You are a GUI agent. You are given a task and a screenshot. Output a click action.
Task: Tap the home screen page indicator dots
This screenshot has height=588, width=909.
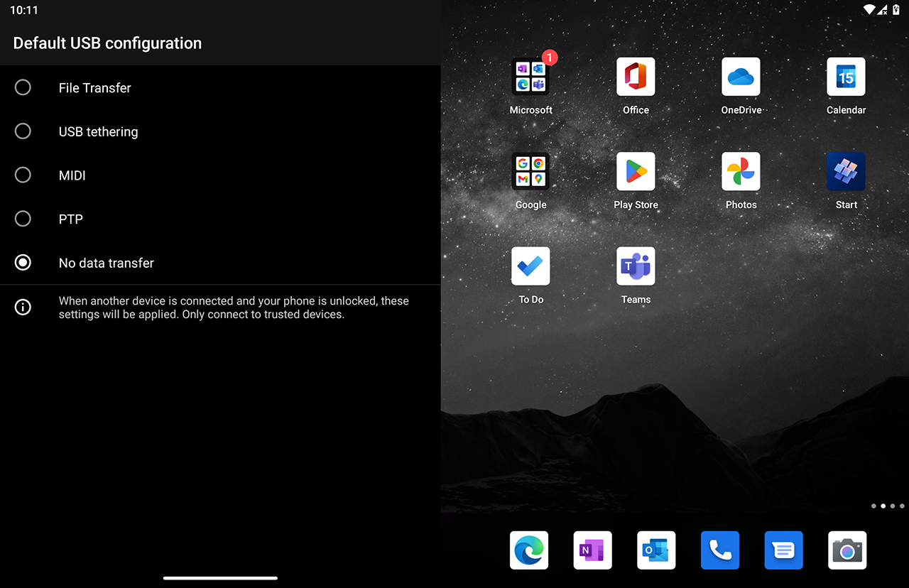click(x=888, y=506)
